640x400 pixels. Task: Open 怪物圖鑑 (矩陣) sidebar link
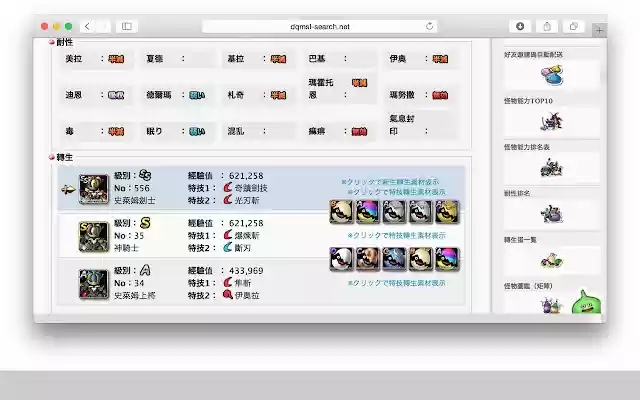pos(528,286)
